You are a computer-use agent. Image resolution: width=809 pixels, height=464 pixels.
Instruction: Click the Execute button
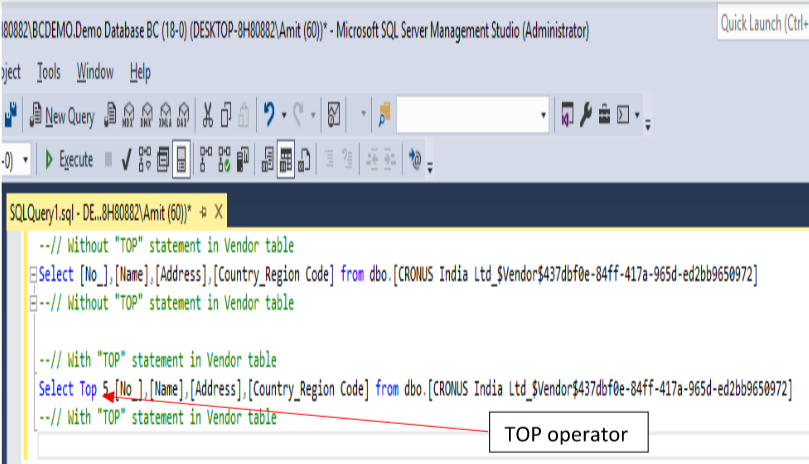pos(69,159)
